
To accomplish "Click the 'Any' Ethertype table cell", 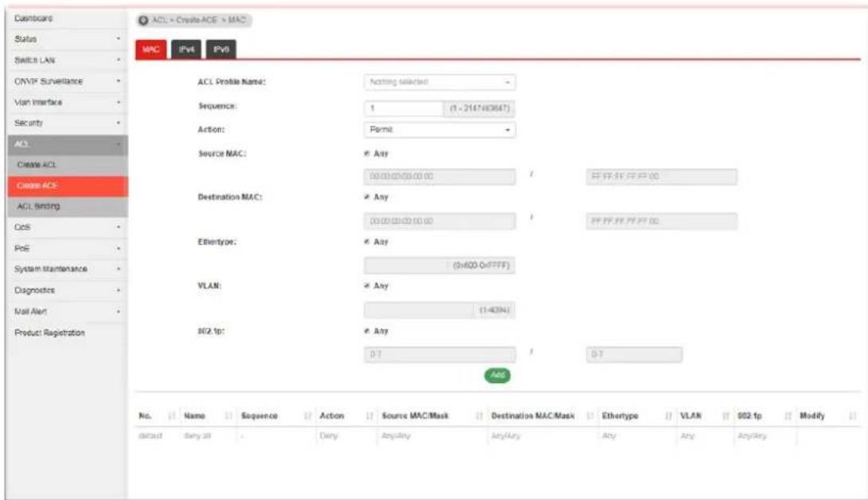I will pos(609,436).
